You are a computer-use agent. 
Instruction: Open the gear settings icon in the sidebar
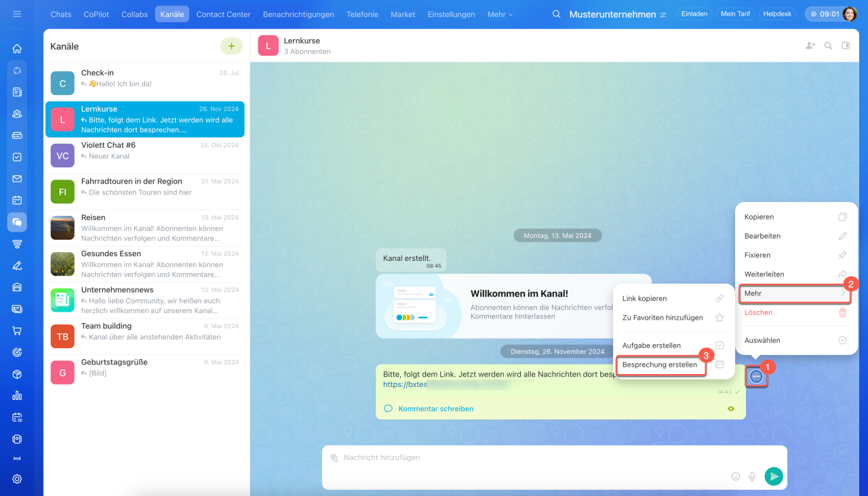[17, 479]
